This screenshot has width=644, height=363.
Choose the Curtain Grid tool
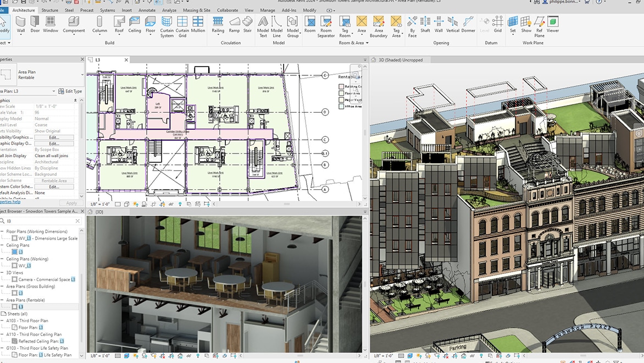click(182, 27)
